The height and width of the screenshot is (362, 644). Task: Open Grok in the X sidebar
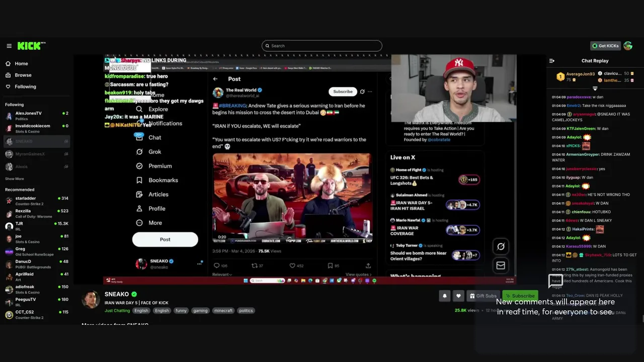149,152
